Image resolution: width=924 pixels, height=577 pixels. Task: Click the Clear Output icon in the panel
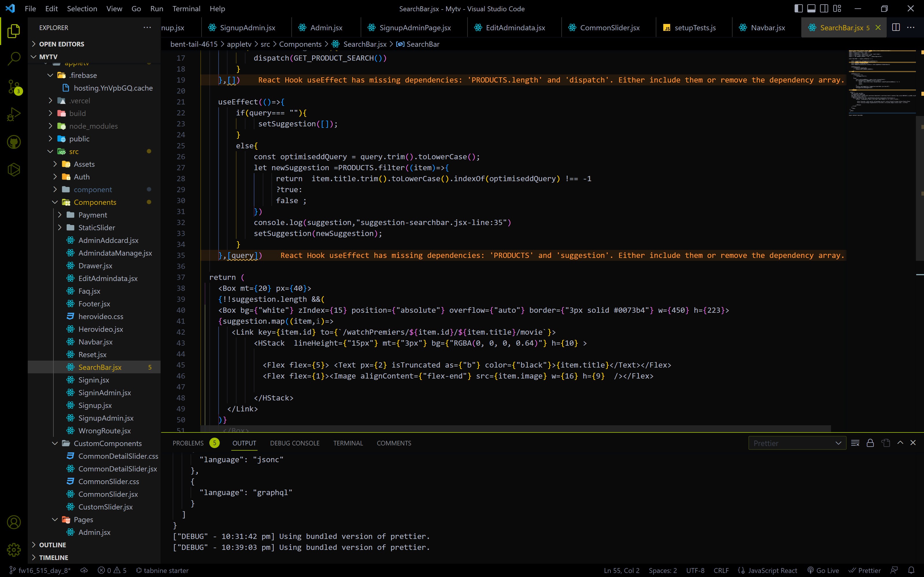click(x=855, y=443)
